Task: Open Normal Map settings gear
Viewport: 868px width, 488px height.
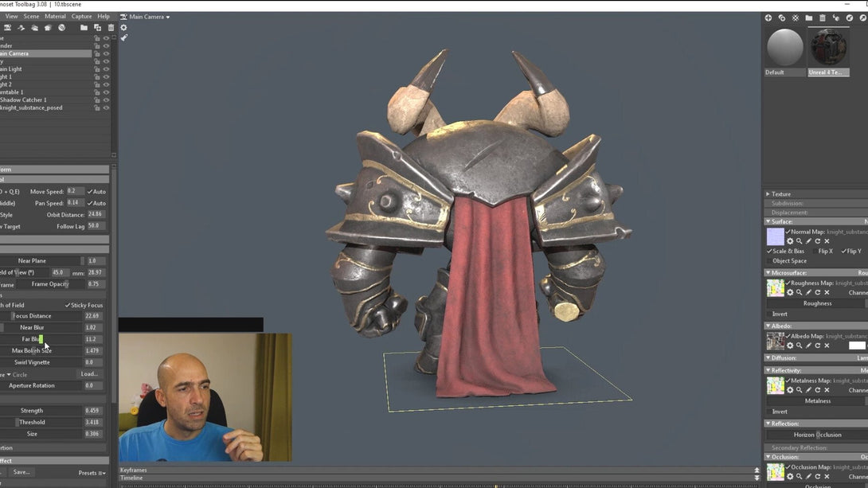Action: 790,241
